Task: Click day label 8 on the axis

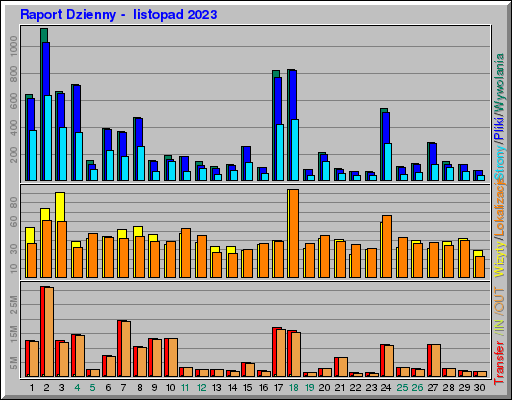Action: pyautogui.click(x=139, y=388)
